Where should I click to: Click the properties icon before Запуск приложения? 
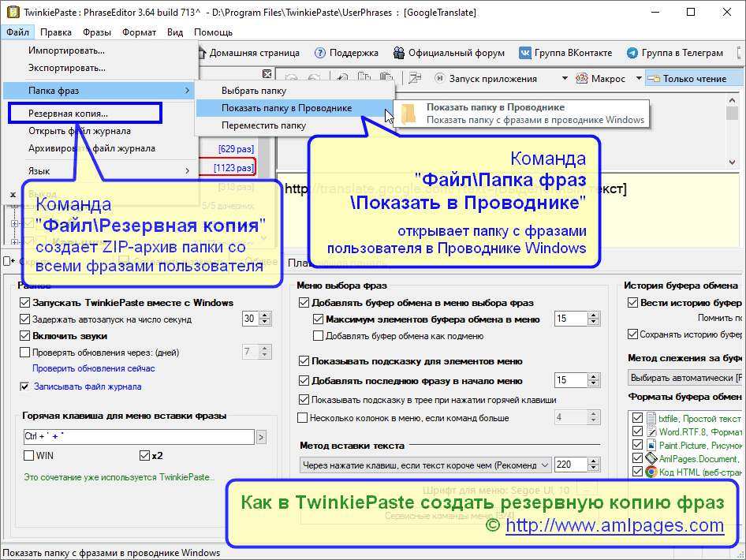[x=415, y=78]
